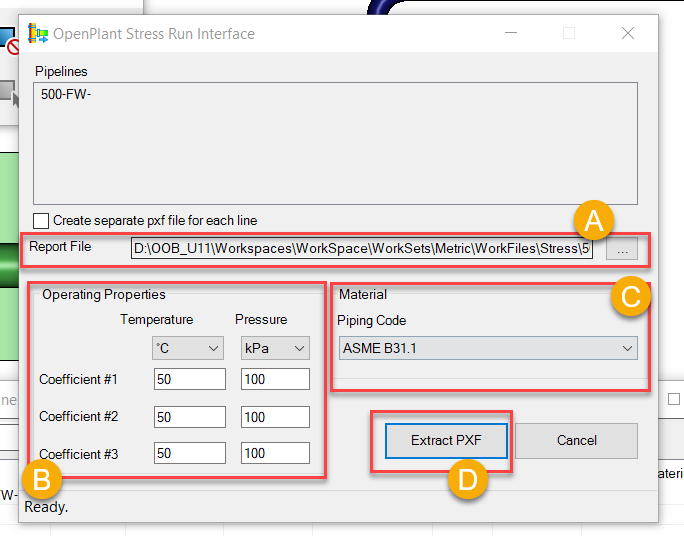684x536 pixels.
Task: Click the Ready. status text
Action: point(46,507)
